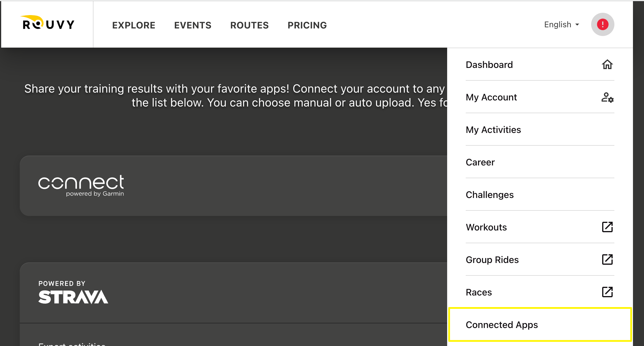Click the ROUVY logo

click(48, 23)
